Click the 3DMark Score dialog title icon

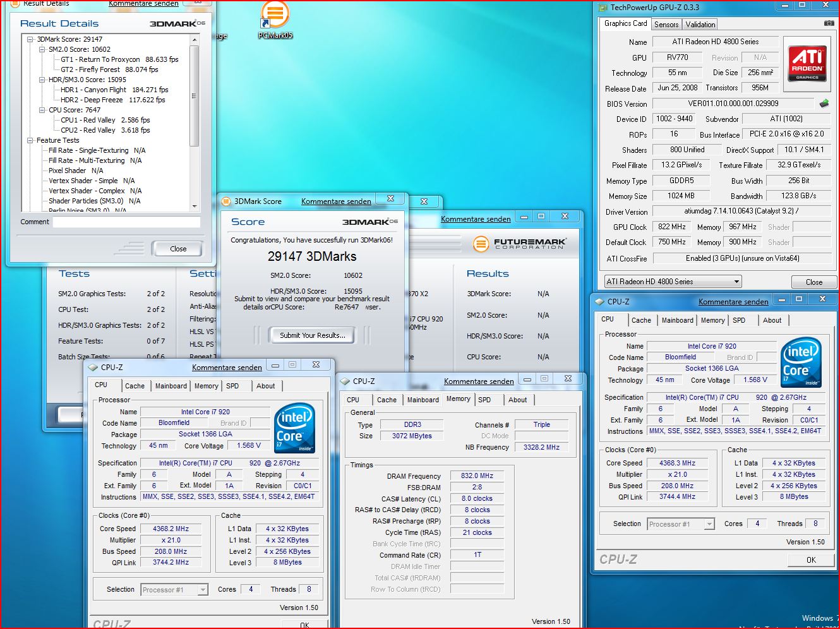pos(226,201)
